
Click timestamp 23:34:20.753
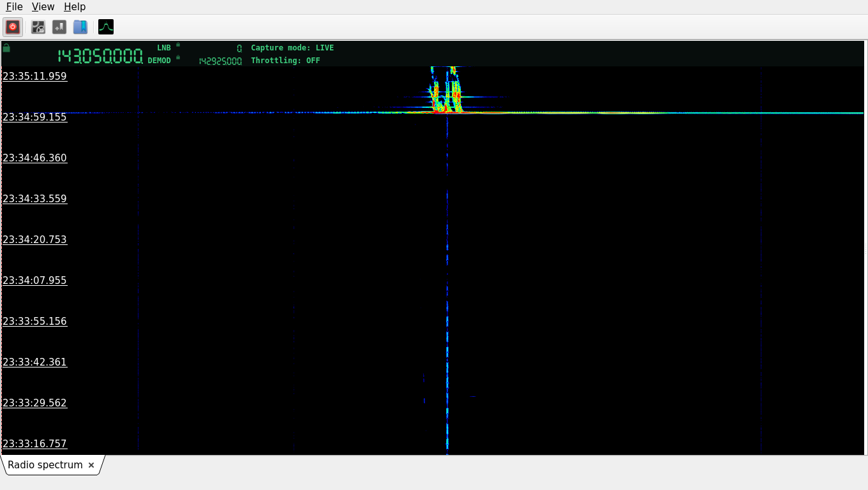(35, 240)
